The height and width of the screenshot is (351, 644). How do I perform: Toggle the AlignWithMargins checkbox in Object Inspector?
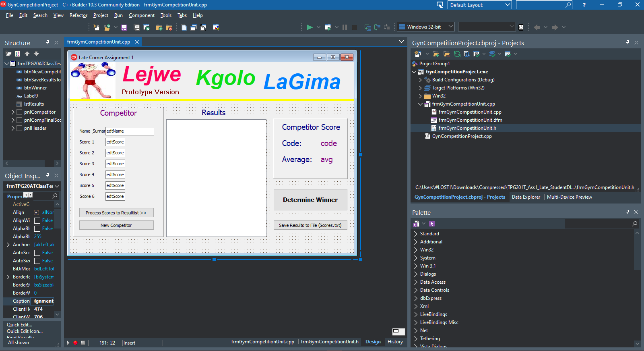point(37,220)
